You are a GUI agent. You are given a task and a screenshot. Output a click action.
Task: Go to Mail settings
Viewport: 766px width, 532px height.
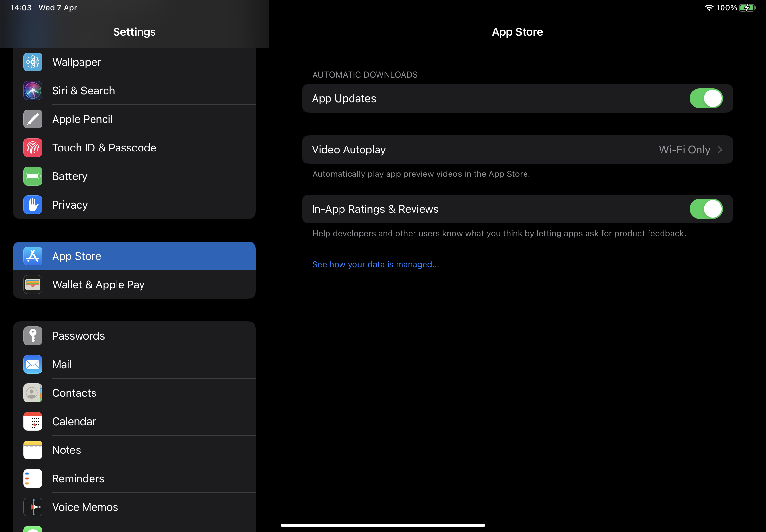(x=134, y=364)
